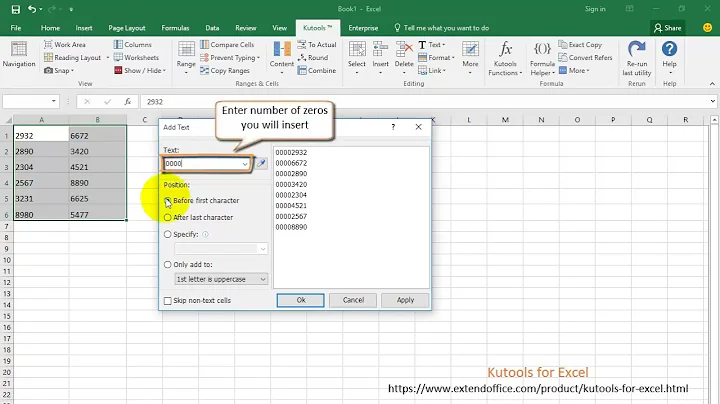The image size is (720, 404).
Task: Customize Quick Access Toolbar dropdown
Action: [x=71, y=9]
